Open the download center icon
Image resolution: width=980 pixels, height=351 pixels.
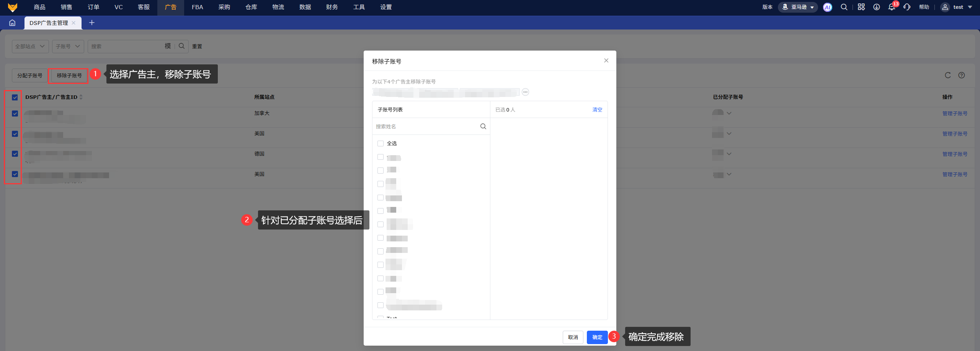click(877, 7)
